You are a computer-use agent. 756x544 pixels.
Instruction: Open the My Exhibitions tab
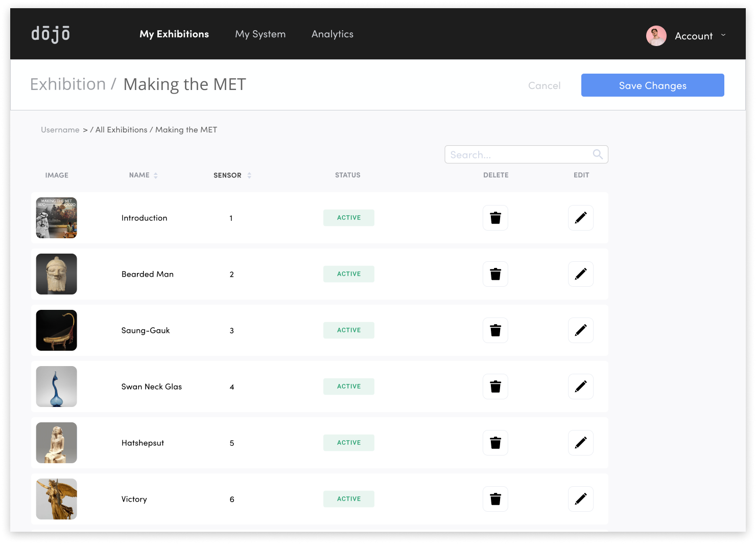(x=174, y=34)
